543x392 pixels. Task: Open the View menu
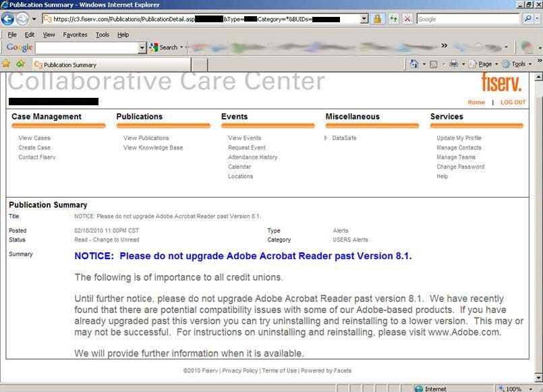click(49, 34)
